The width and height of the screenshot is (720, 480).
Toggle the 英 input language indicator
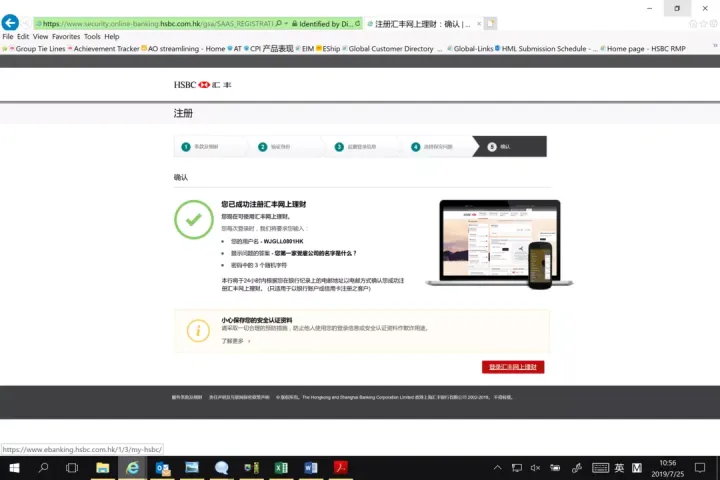[619, 468]
